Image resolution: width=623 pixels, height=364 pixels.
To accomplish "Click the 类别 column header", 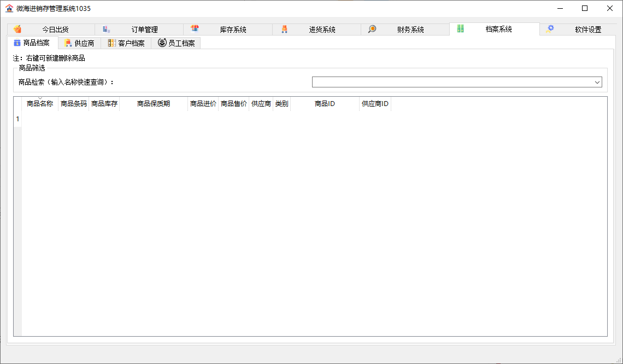I will pyautogui.click(x=281, y=104).
